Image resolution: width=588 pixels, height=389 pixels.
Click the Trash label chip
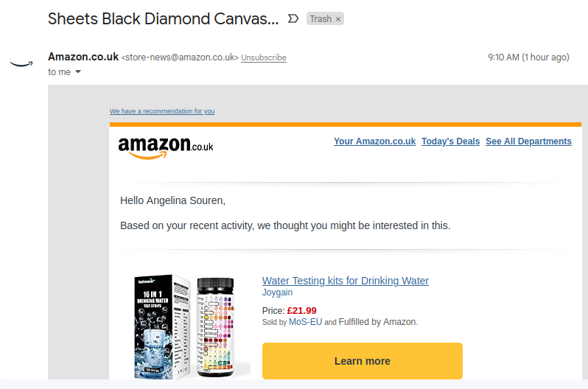click(321, 19)
